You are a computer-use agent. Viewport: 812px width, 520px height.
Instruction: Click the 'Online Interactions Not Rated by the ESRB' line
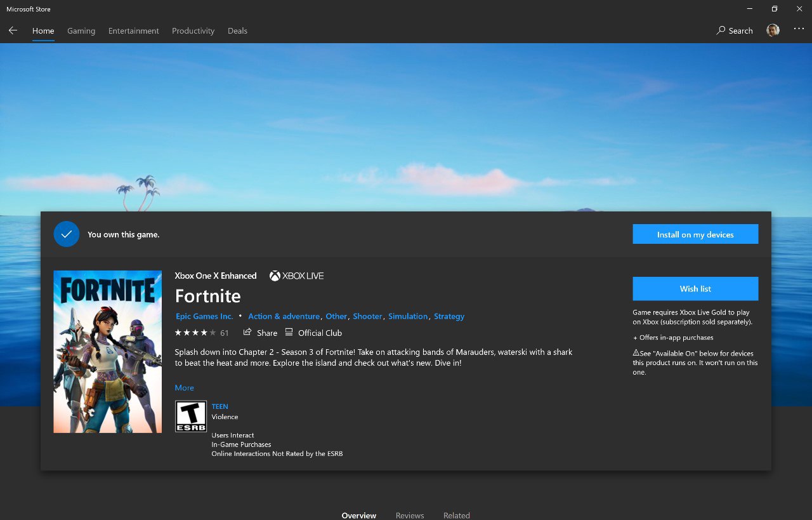tap(277, 454)
